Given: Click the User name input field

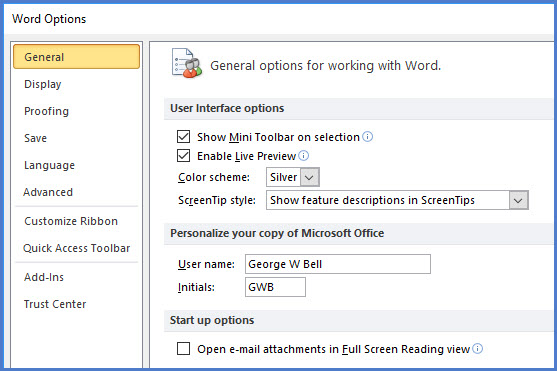Looking at the screenshot, I should click(338, 264).
